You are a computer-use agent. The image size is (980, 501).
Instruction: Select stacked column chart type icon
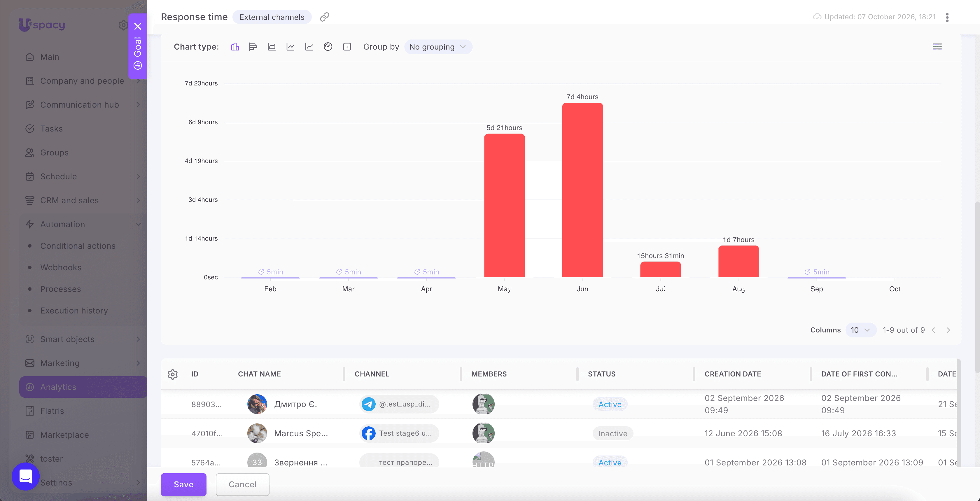(x=272, y=47)
